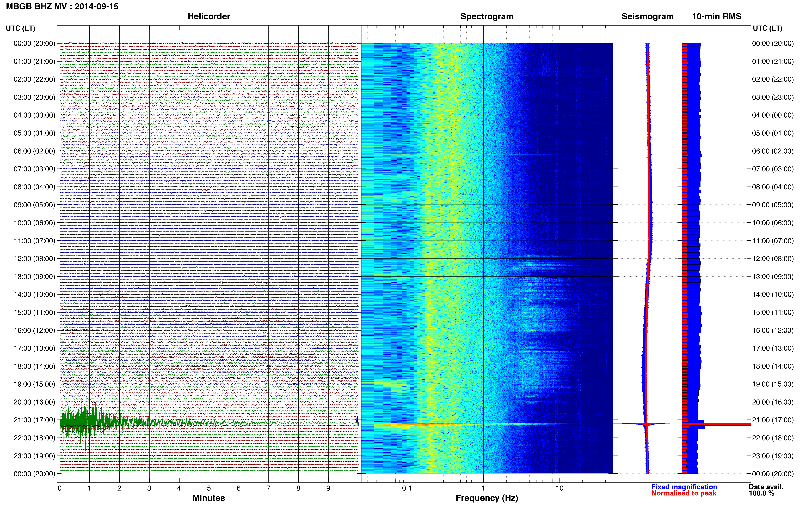Click the left 16:00 (12:00) time label
The image size is (812, 508).
[x=34, y=331]
